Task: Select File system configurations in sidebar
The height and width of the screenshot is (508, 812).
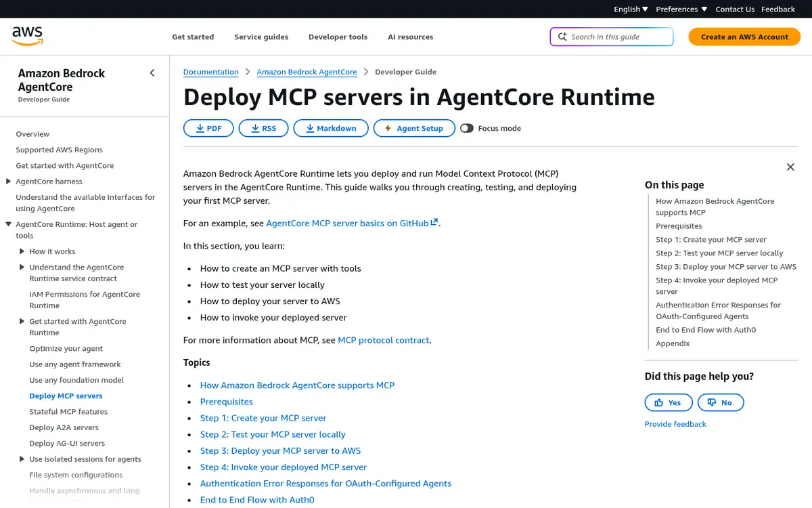Action: (76, 475)
